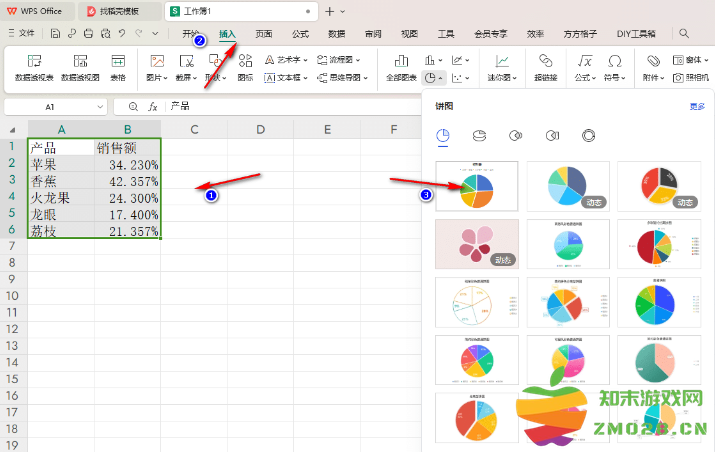Select the pie-of-pie chart type icon

click(x=516, y=135)
